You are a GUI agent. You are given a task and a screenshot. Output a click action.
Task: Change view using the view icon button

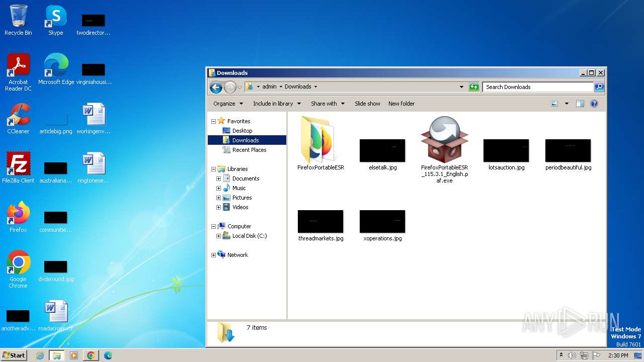pyautogui.click(x=554, y=104)
